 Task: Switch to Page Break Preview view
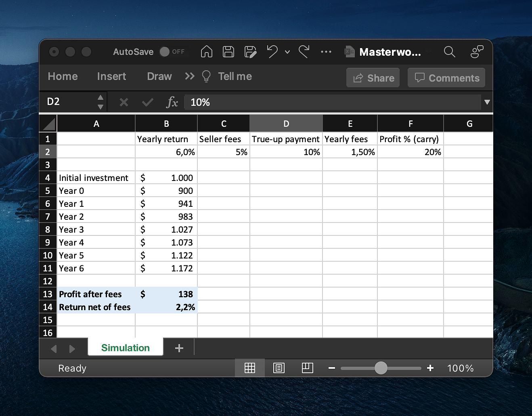coord(307,368)
